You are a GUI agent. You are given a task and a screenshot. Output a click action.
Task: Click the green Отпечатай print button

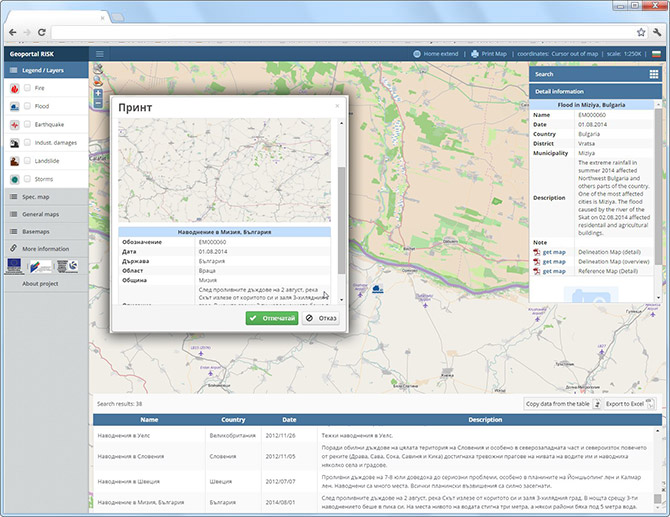tap(272, 318)
